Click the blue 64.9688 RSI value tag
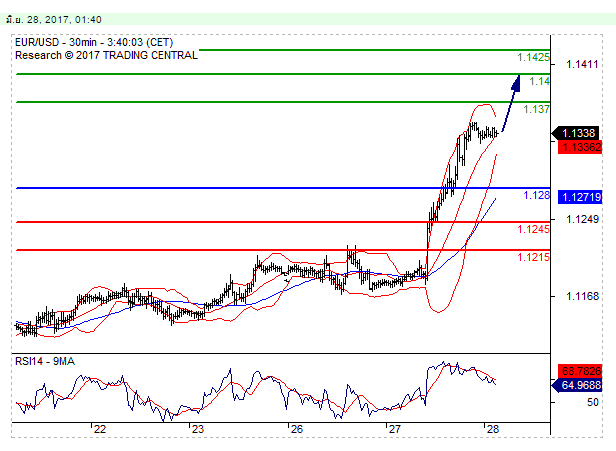 tap(577, 385)
